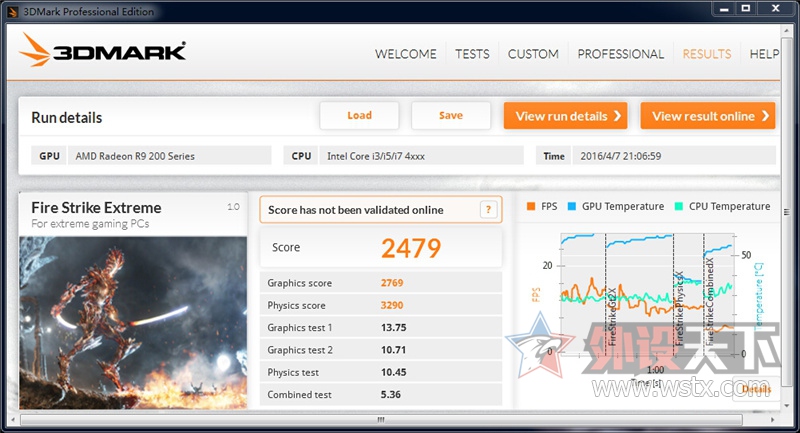Close the 3DMark window
The width and height of the screenshot is (800, 433).
tap(776, 9)
